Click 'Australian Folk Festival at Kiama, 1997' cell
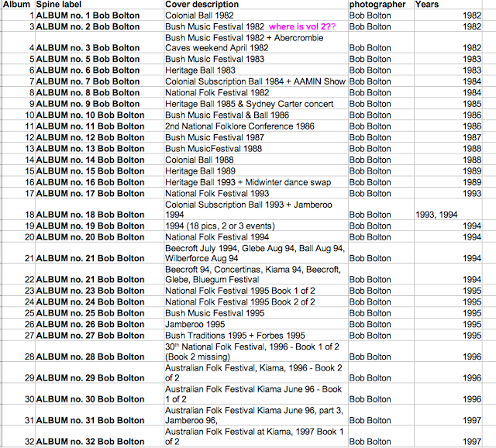This screenshot has width=496, height=448. 256,436
